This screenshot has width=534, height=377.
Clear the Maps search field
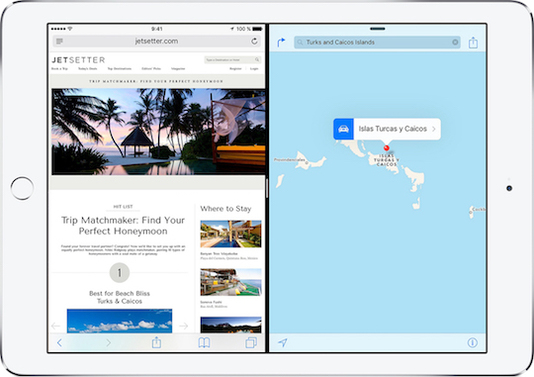pyautogui.click(x=455, y=42)
